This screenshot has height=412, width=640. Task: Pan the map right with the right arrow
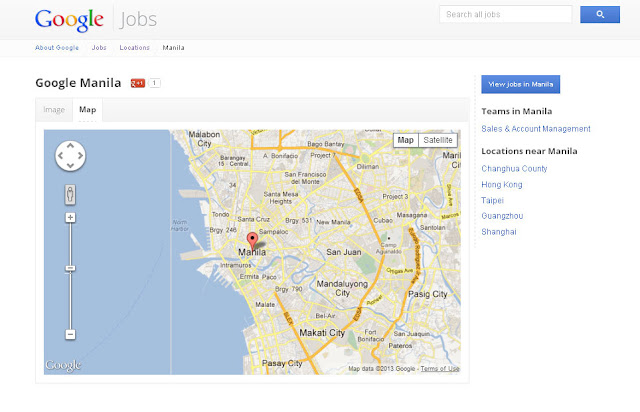click(80, 156)
